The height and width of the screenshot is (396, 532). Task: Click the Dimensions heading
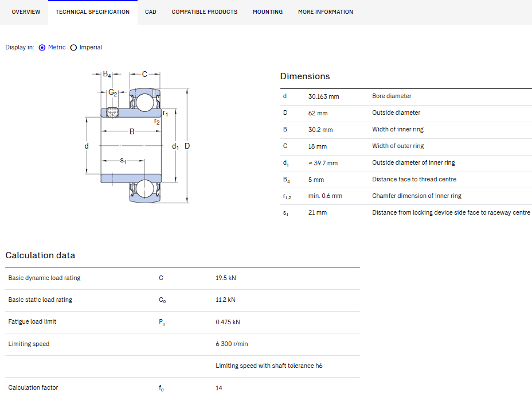pos(304,76)
